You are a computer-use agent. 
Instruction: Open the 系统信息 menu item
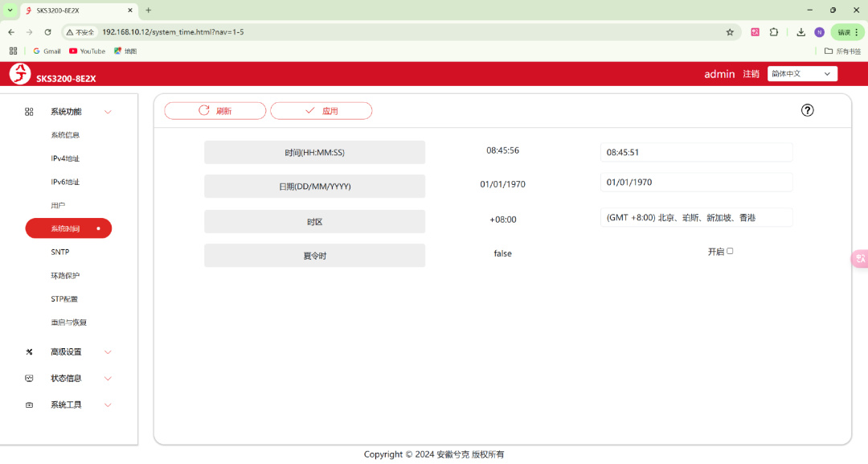point(65,135)
